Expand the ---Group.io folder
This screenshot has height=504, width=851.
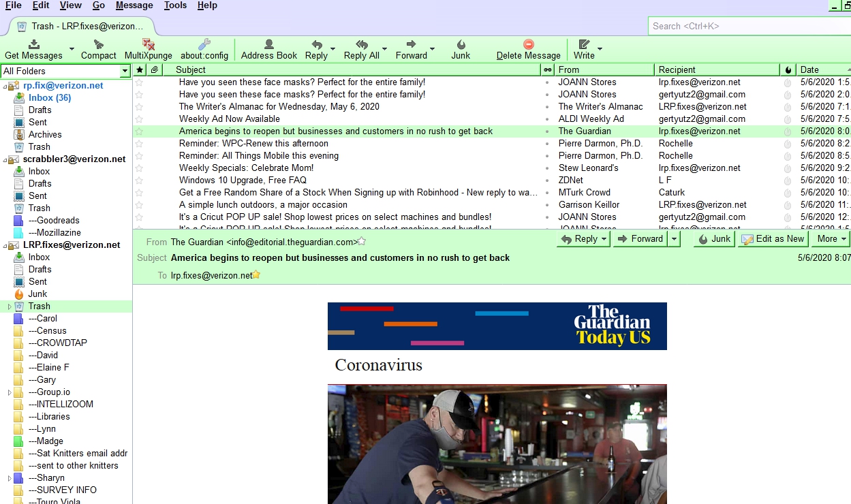tap(10, 392)
